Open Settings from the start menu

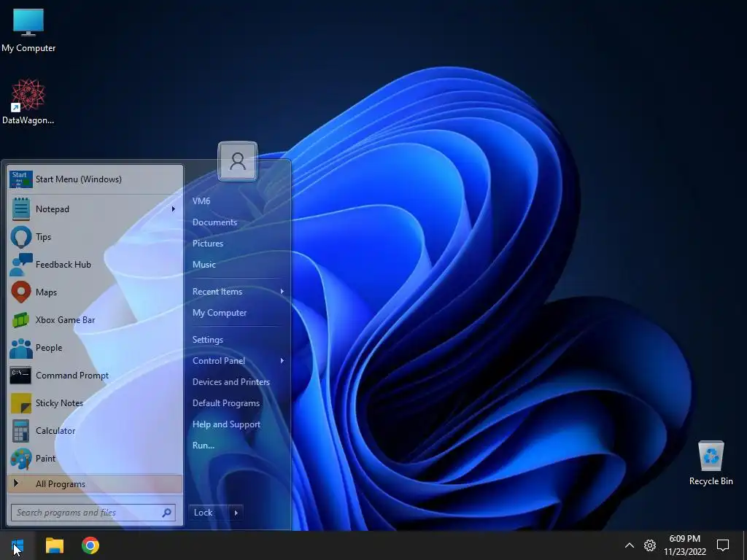[208, 340]
